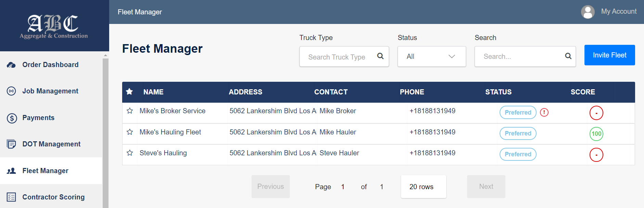
Task: Click the search magnifier in Truck Type field
Action: [x=381, y=56]
